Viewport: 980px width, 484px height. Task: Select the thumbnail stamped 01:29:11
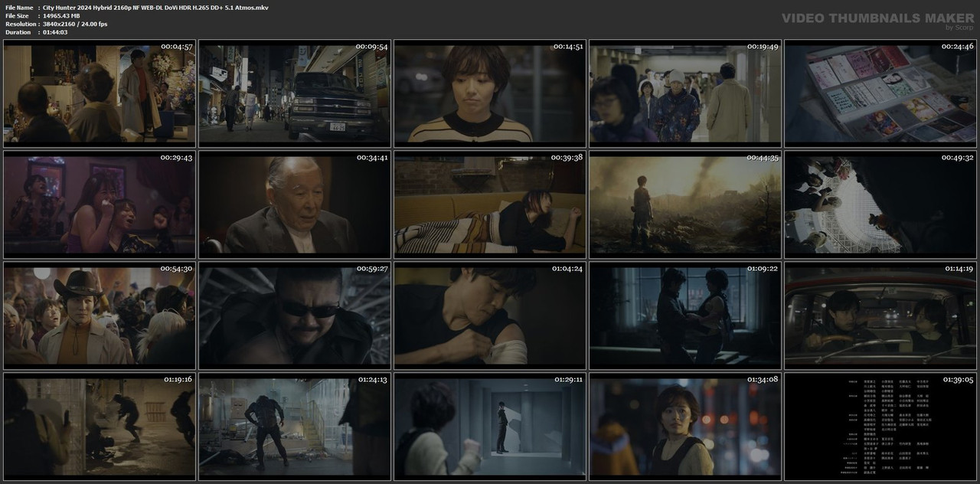490,426
